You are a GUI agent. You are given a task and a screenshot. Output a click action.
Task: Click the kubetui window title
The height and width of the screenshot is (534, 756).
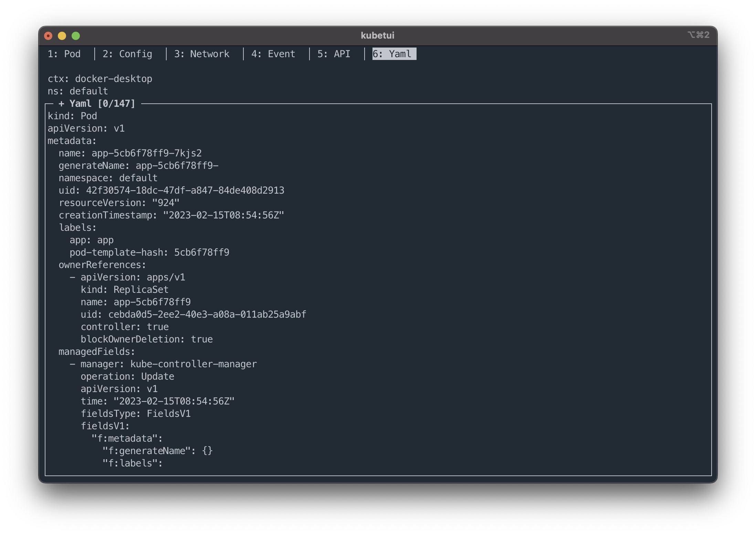[x=377, y=35]
